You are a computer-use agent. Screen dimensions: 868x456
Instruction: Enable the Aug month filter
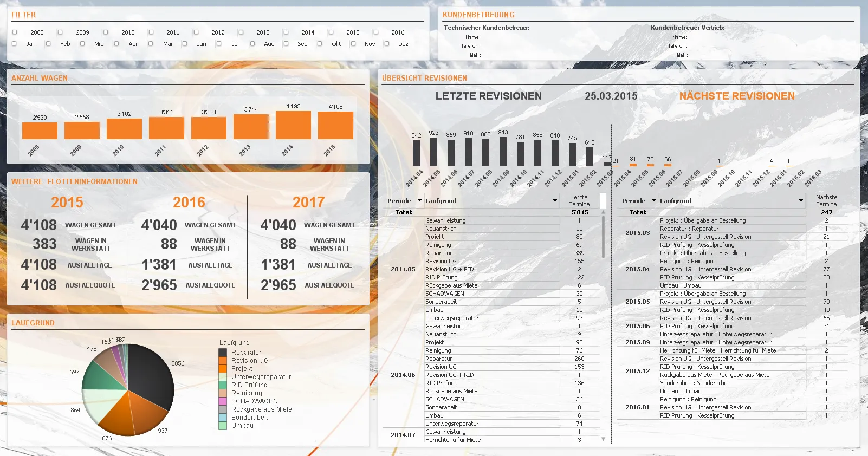(252, 44)
